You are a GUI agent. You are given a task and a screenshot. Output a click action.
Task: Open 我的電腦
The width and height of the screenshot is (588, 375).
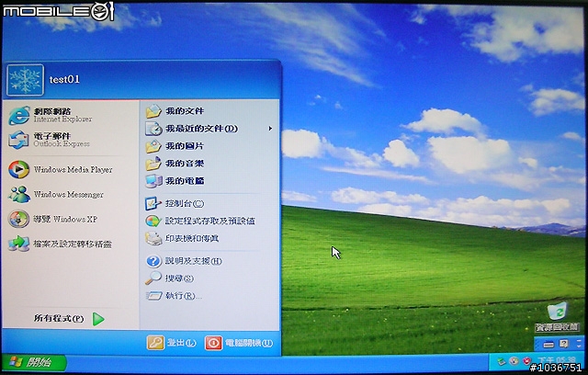click(x=175, y=181)
